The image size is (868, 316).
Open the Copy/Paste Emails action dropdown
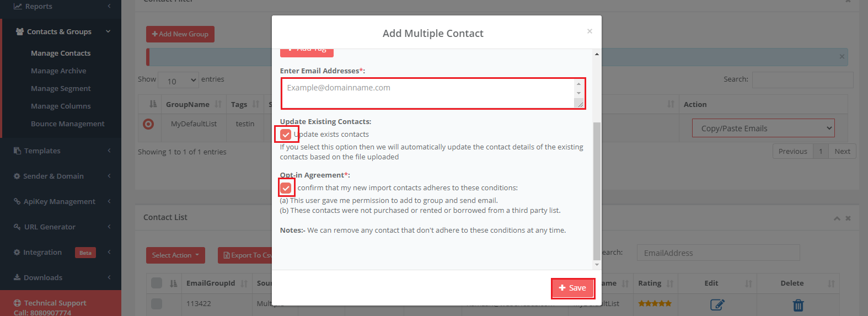click(763, 128)
